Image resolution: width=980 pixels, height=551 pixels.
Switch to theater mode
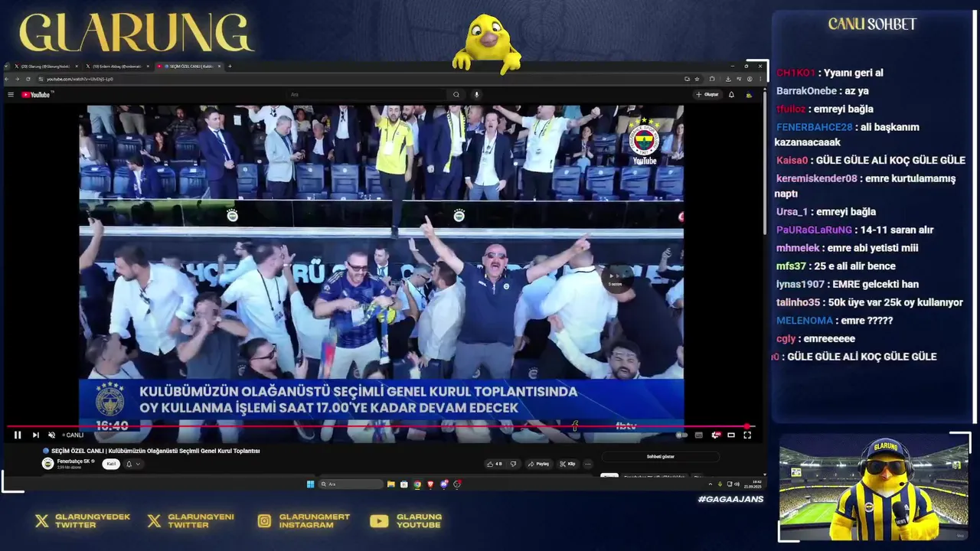tap(731, 435)
